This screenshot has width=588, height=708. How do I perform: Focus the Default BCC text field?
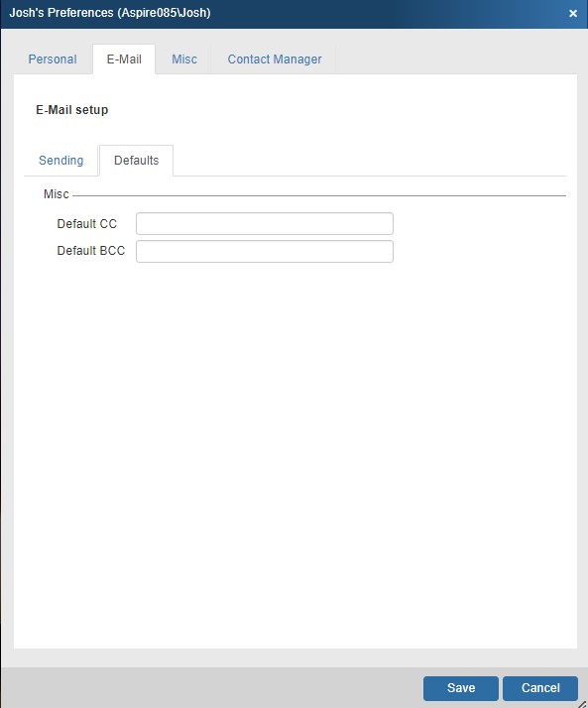[265, 251]
